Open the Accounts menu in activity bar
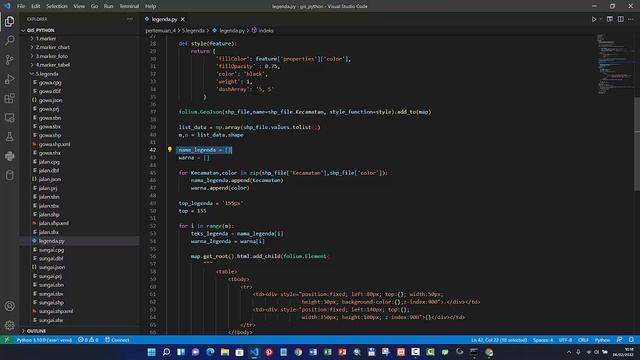The width and height of the screenshot is (640, 360). [x=9, y=306]
